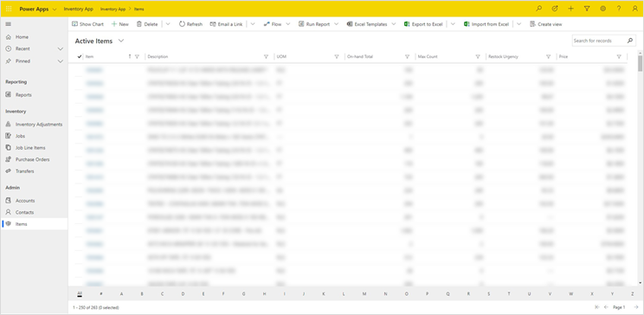
Task: Expand the Pinned section in the sidebar
Action: click(61, 61)
